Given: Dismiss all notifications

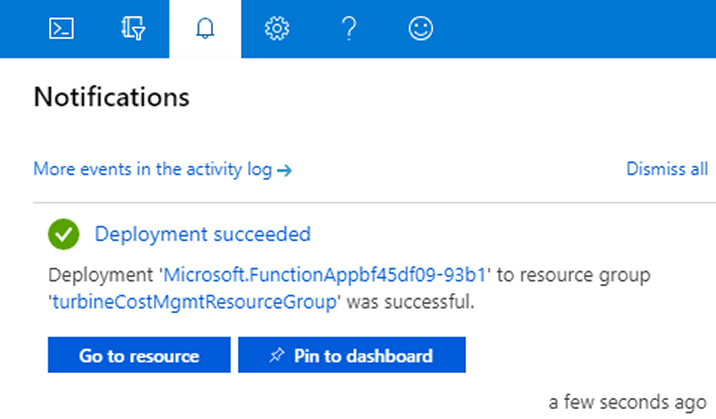Looking at the screenshot, I should tap(667, 169).
